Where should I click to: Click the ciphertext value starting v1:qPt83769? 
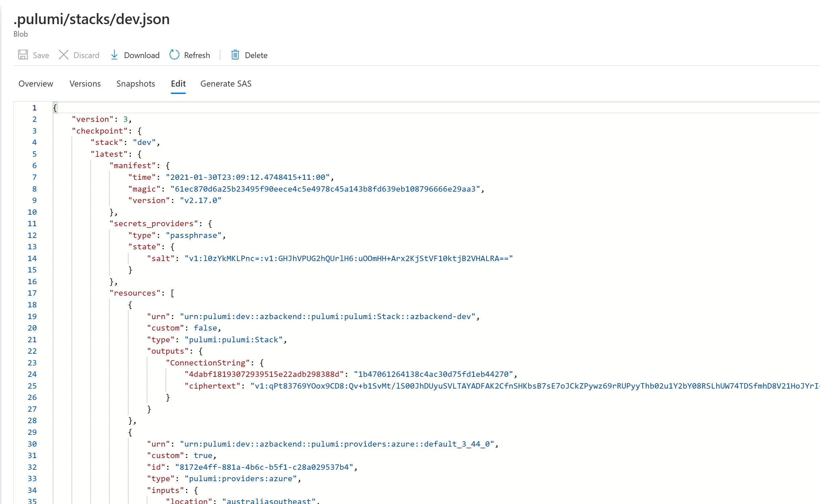(x=535, y=386)
